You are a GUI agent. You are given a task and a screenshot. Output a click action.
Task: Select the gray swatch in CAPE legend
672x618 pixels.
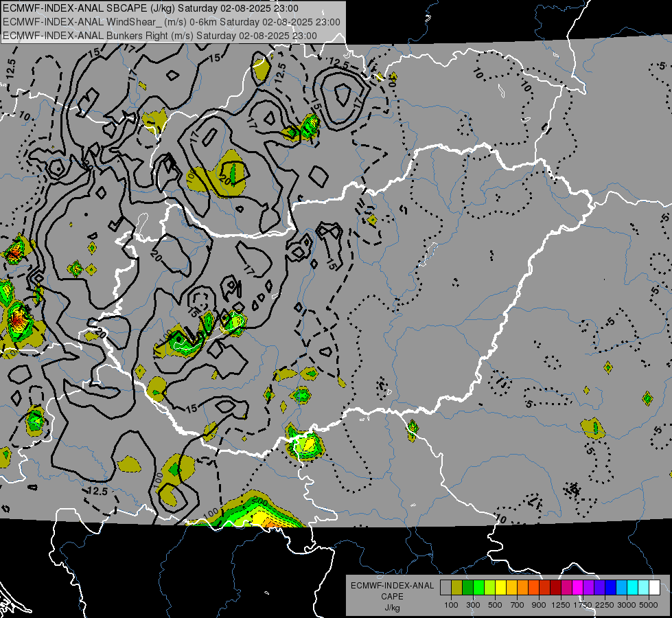[445, 588]
